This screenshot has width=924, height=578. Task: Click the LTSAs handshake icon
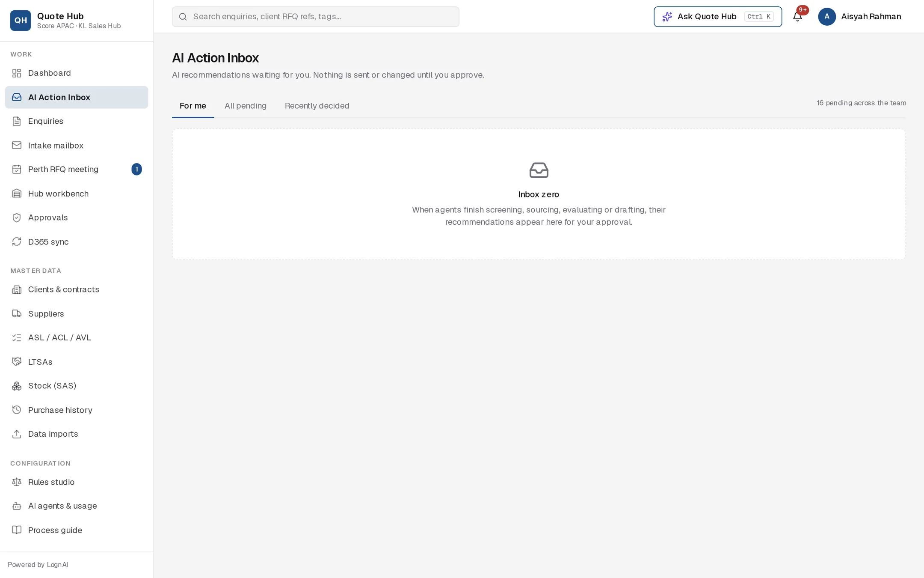(17, 362)
